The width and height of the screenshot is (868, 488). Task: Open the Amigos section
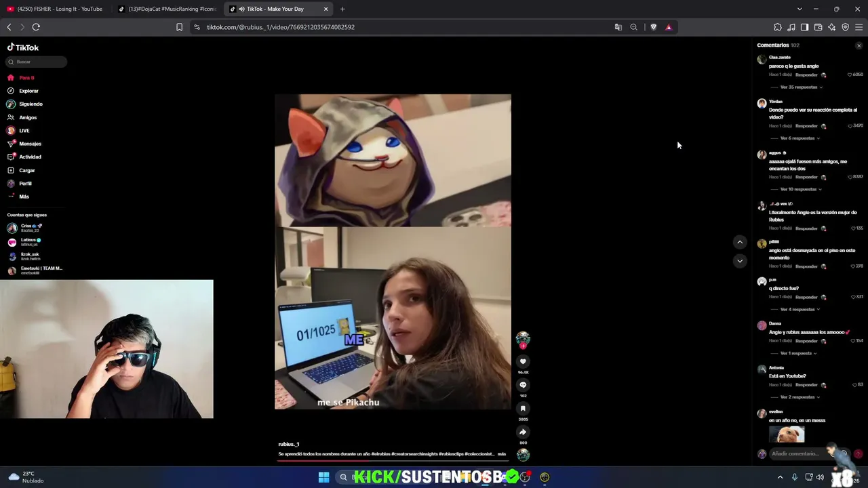pyautogui.click(x=22, y=117)
